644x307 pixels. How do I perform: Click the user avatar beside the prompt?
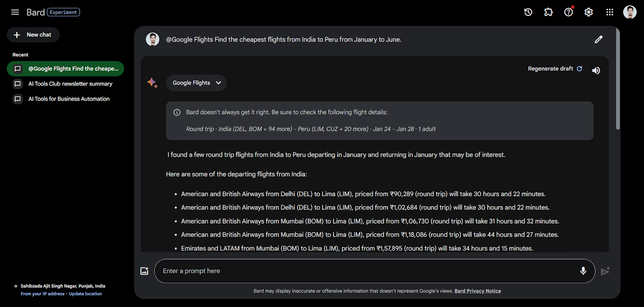pos(153,39)
